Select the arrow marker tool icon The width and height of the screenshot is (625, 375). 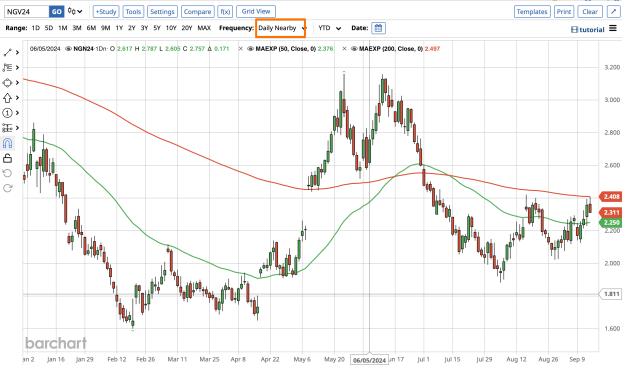click(7, 98)
